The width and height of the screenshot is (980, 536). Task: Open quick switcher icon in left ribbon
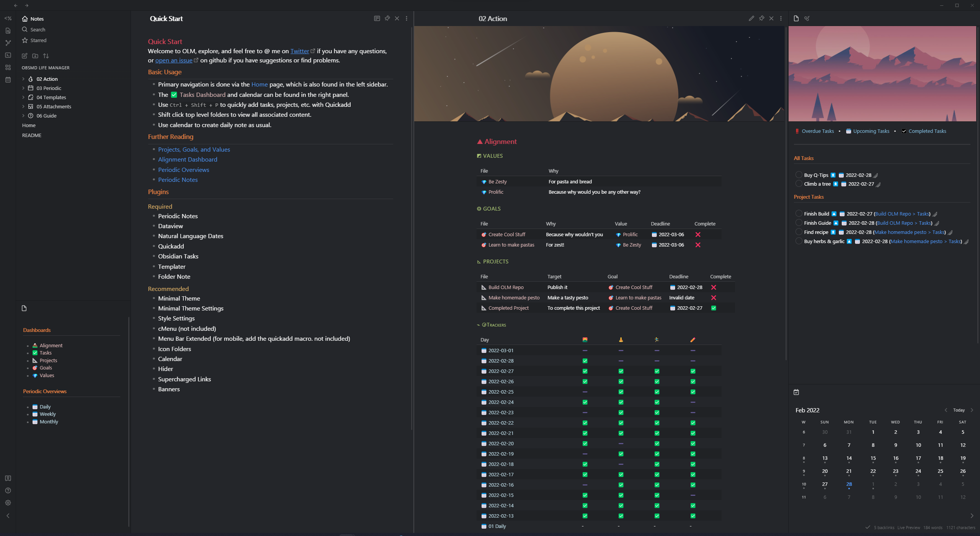coord(8,31)
